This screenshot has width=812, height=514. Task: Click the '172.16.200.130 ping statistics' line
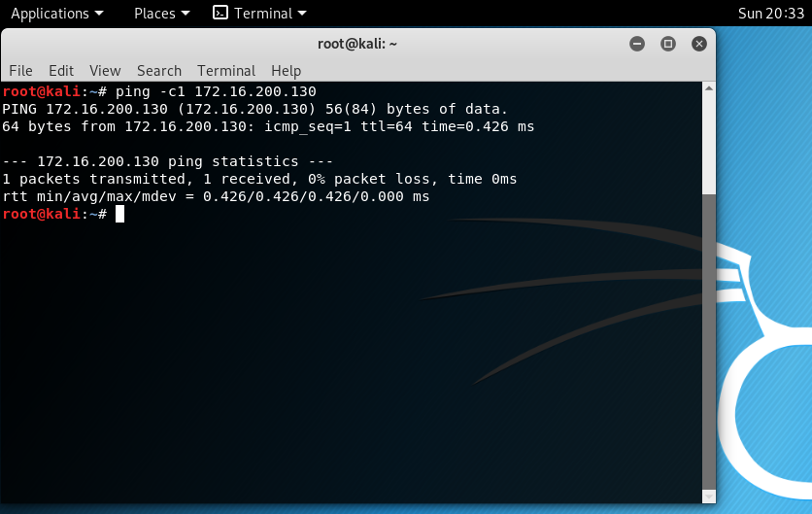[x=167, y=161]
